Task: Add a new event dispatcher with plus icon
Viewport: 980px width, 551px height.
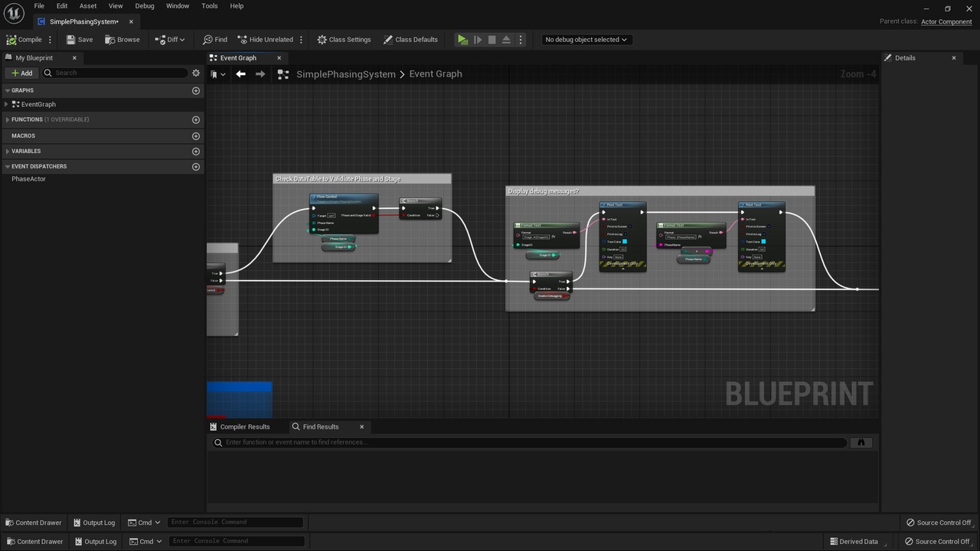Action: 196,166
